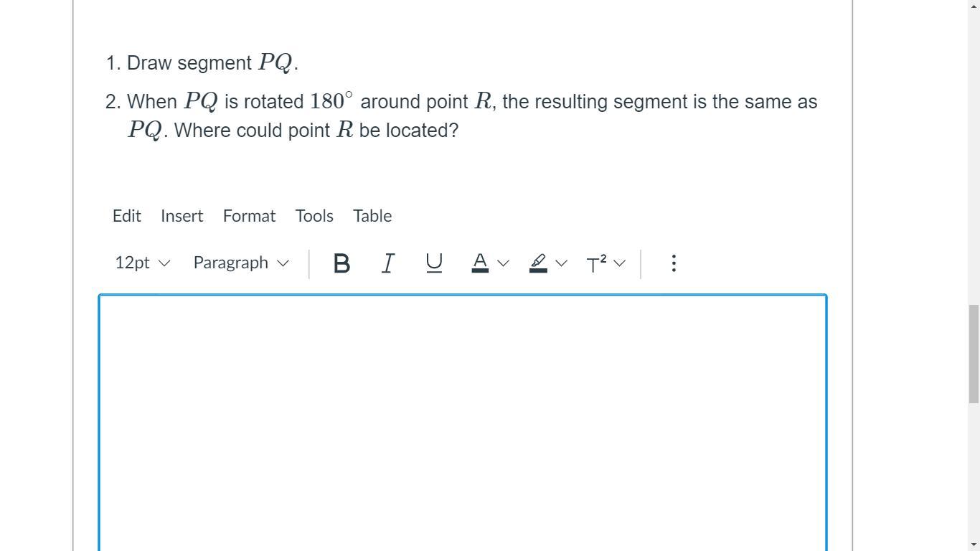Image resolution: width=980 pixels, height=551 pixels.
Task: Expand highlight color dropdown arrow
Action: tap(561, 263)
